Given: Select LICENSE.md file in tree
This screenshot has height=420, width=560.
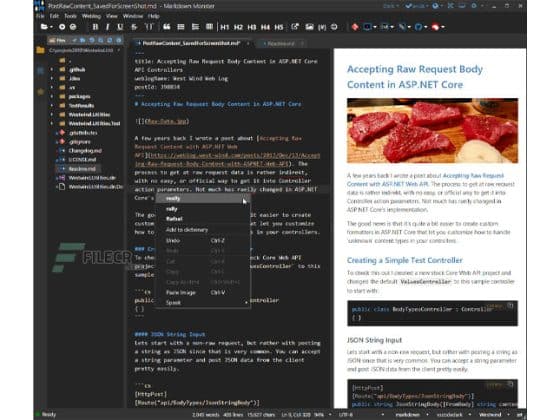Looking at the screenshot, I should [82, 160].
